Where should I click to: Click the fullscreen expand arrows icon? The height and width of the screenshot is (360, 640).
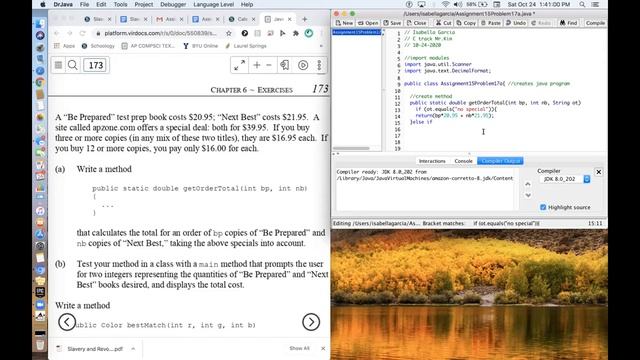(x=240, y=65)
